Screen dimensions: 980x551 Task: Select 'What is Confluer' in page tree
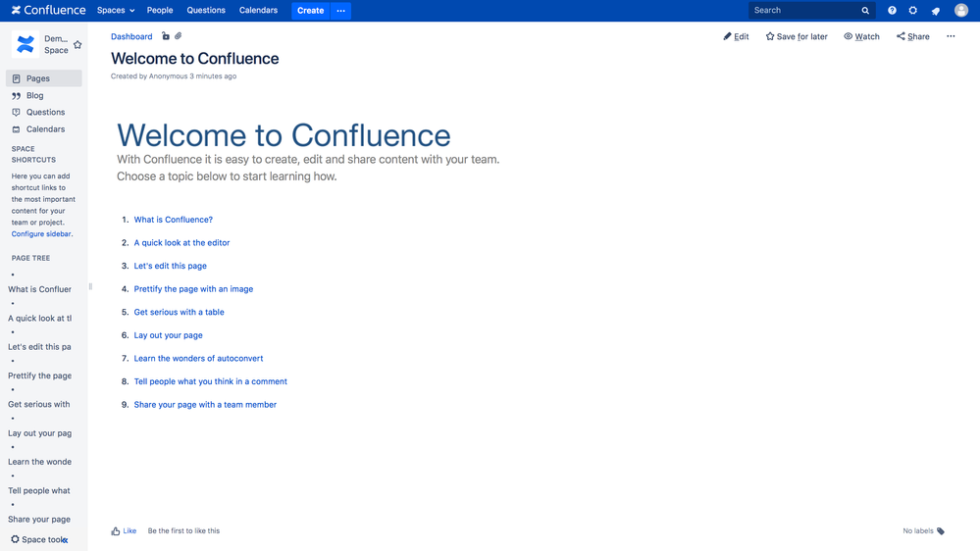39,289
